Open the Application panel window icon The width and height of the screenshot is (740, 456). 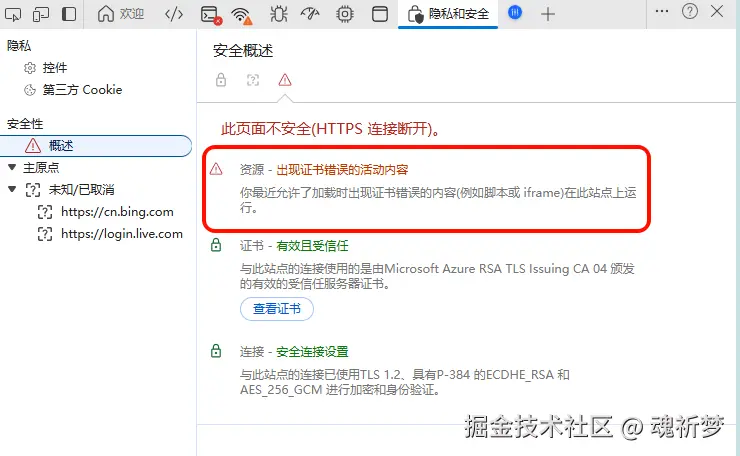pyautogui.click(x=379, y=14)
